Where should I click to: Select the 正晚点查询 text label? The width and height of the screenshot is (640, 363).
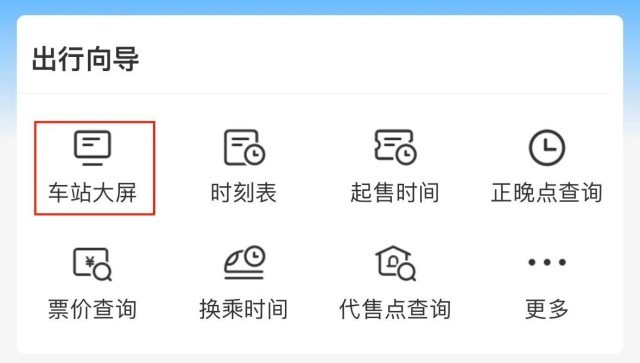pos(547,193)
